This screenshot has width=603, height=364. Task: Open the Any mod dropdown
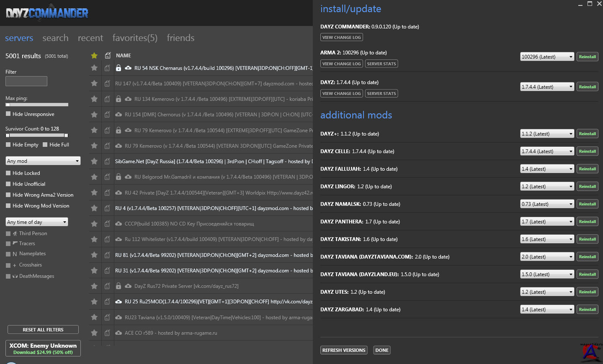43,161
